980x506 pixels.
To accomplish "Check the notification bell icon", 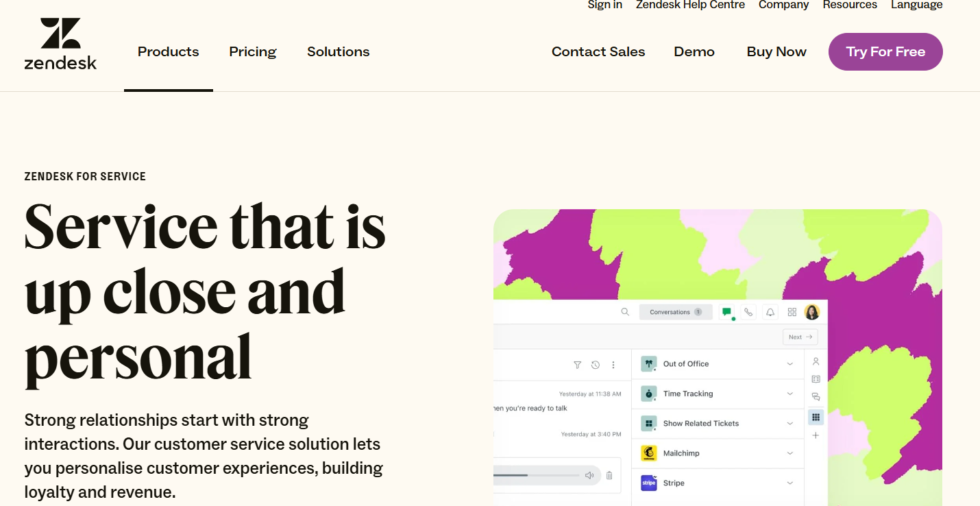I will point(770,312).
